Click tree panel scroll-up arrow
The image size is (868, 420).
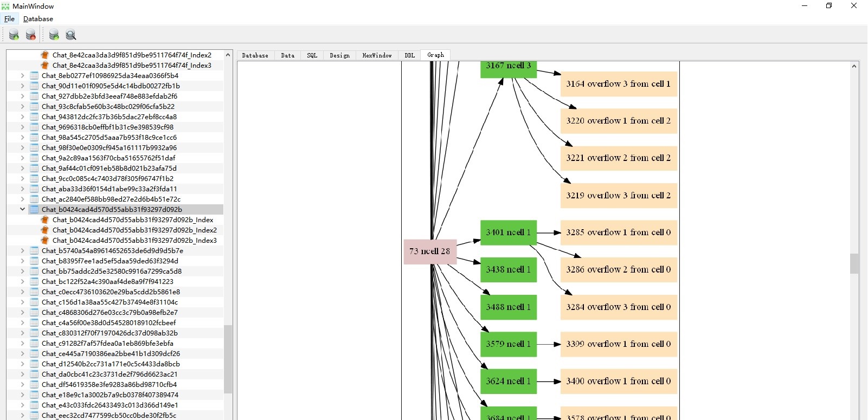228,55
